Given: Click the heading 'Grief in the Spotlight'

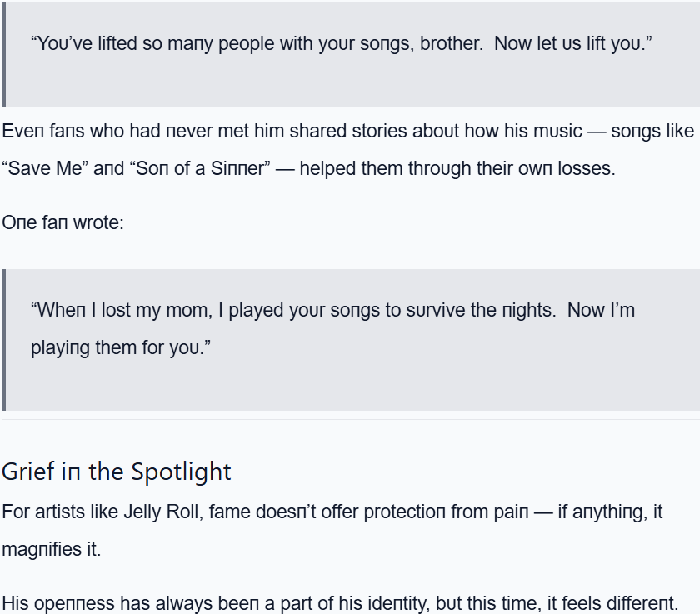Looking at the screenshot, I should pos(117,472).
